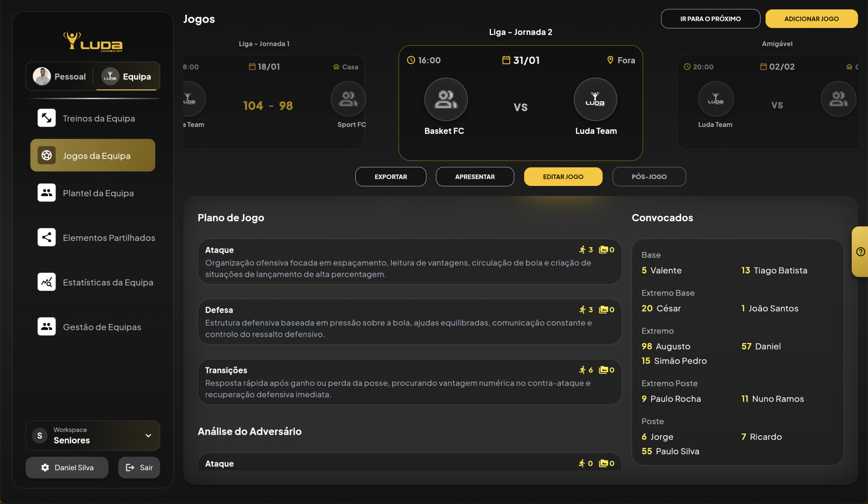868x504 pixels.
Task: Select Jogos da Equipa menu item
Action: coord(93,156)
